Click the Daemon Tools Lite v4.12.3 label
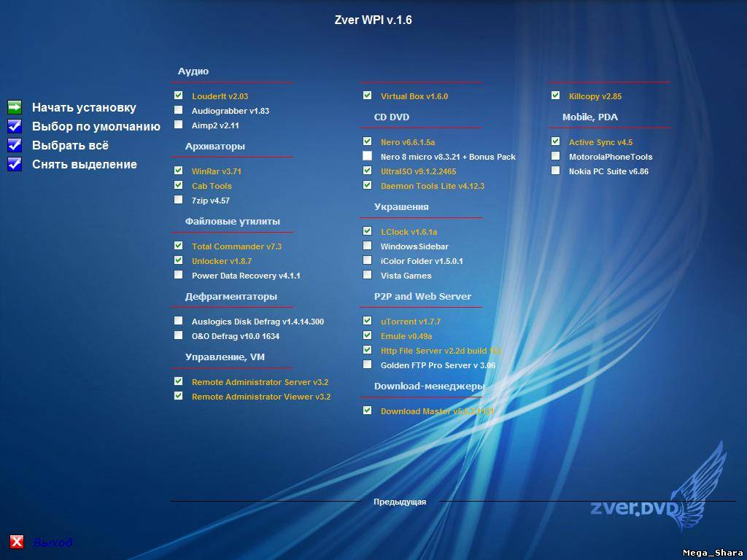The height and width of the screenshot is (560, 747). (433, 186)
